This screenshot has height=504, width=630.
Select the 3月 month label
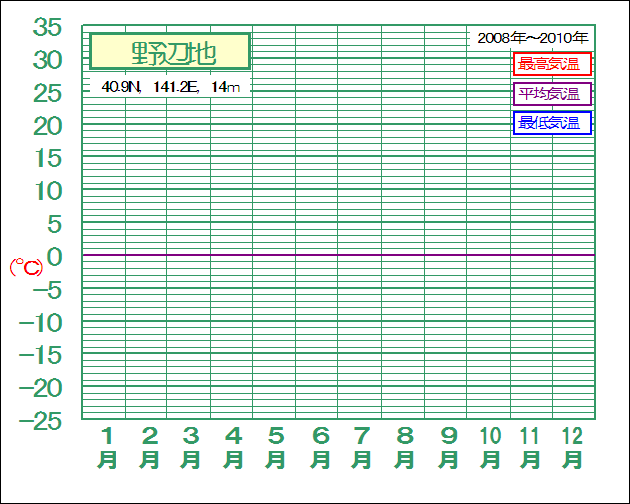(x=190, y=448)
